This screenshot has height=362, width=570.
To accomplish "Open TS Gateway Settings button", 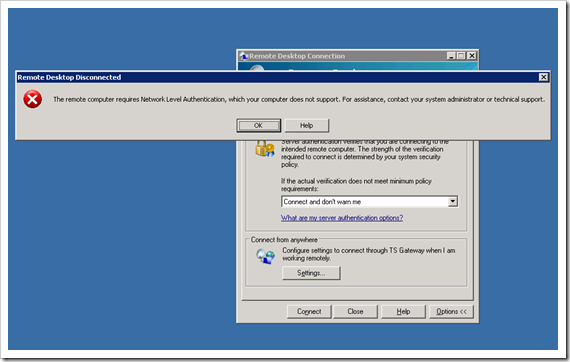I will pyautogui.click(x=311, y=273).
